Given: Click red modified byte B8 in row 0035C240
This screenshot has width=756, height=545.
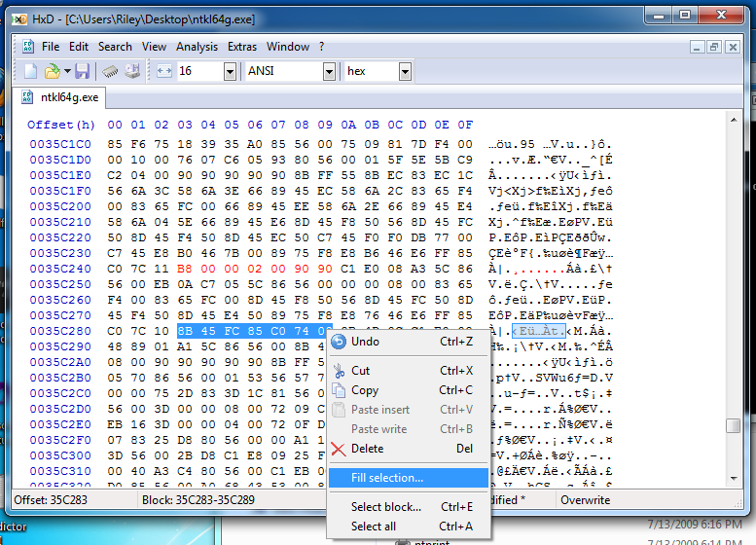Looking at the screenshot, I should (x=185, y=269).
